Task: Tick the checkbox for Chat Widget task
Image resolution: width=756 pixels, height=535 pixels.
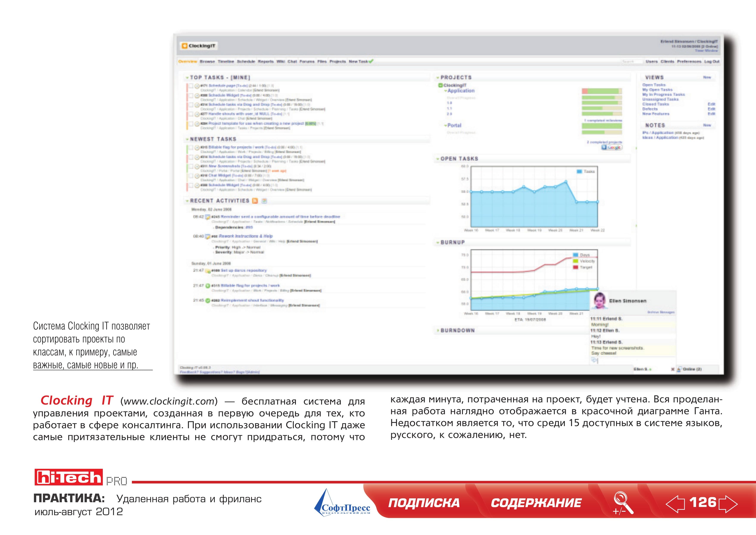Action: (191, 176)
